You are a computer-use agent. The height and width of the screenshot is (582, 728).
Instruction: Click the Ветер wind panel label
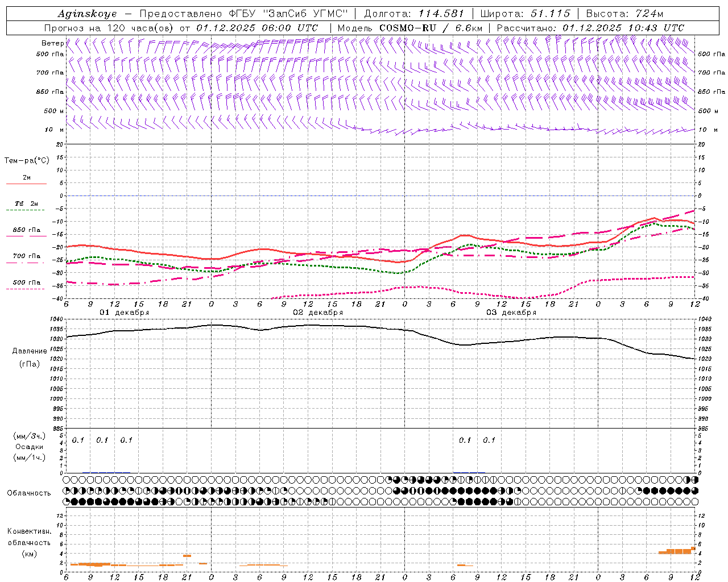[53, 43]
